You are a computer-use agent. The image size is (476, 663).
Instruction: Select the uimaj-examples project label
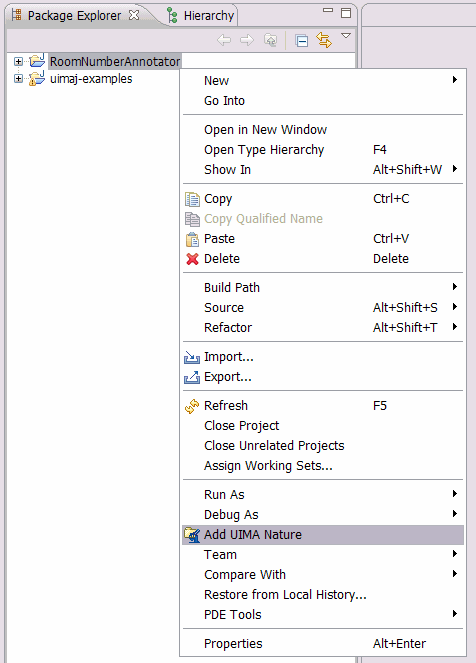[91, 79]
